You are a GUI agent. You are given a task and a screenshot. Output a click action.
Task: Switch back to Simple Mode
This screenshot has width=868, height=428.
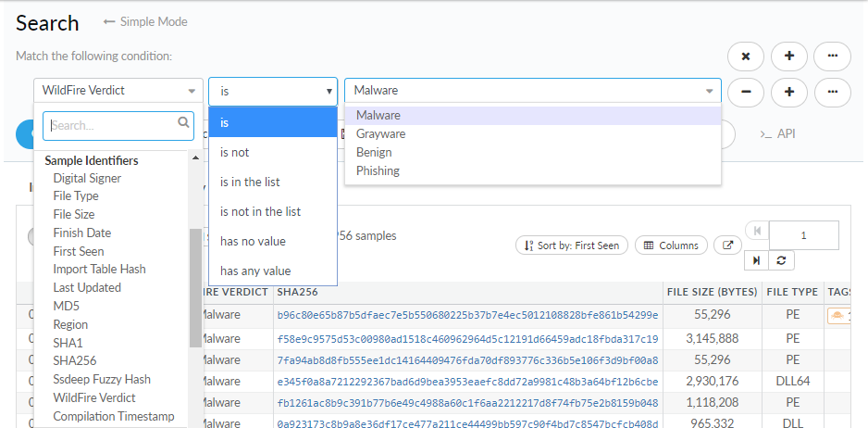(145, 21)
